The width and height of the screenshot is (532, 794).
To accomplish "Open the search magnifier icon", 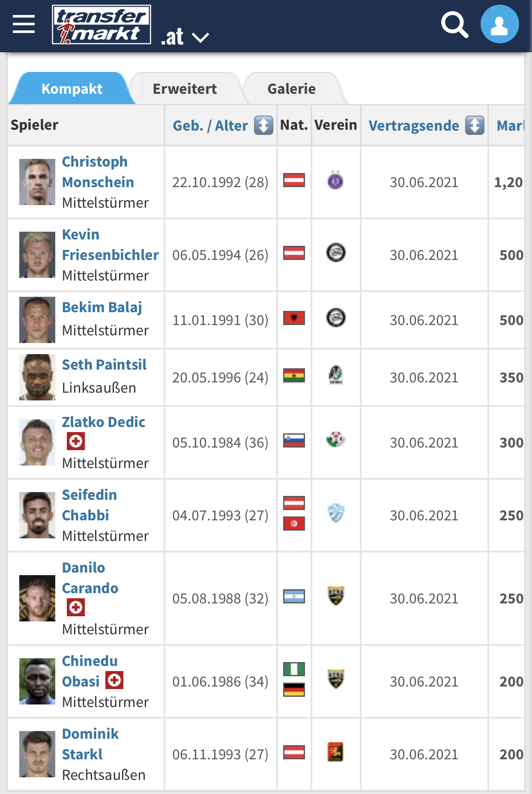I will click(454, 25).
